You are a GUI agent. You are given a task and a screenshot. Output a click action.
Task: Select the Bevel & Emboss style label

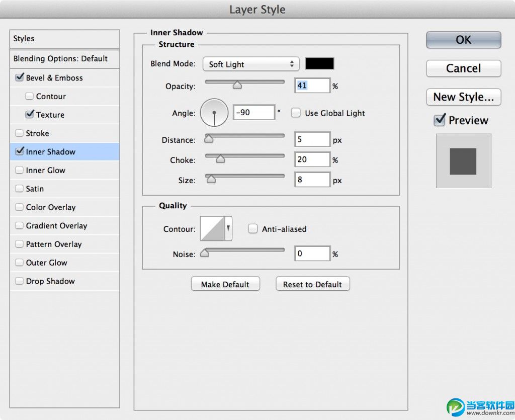tap(54, 78)
